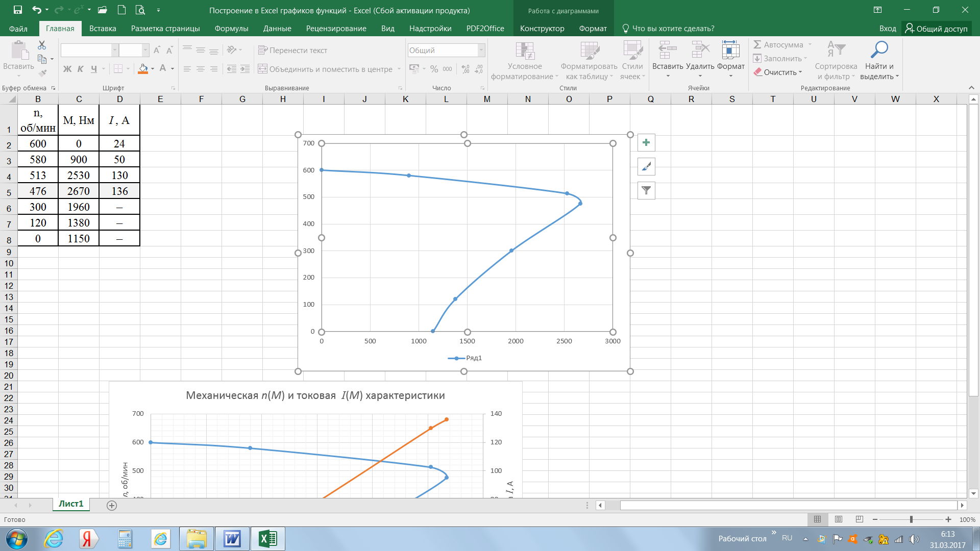The image size is (980, 551).
Task: Open Chart Styles brush button
Action: coord(646,167)
